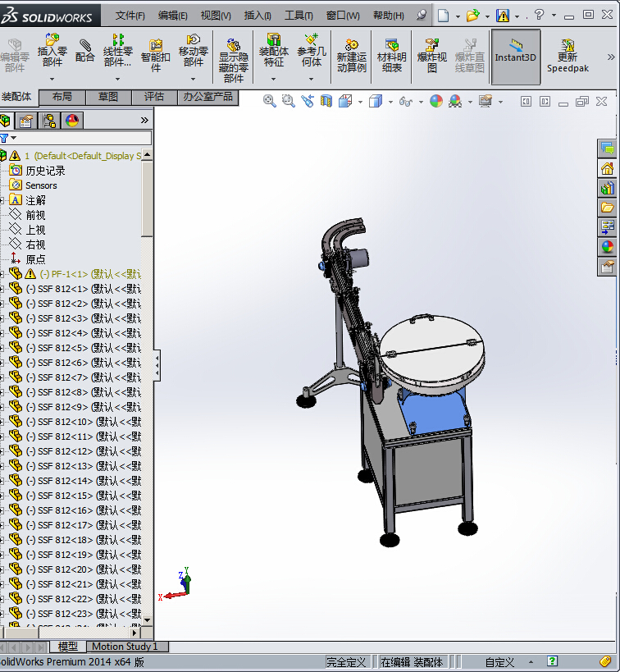Click the Open folder icon in title bar
620x672 pixels.
(472, 16)
